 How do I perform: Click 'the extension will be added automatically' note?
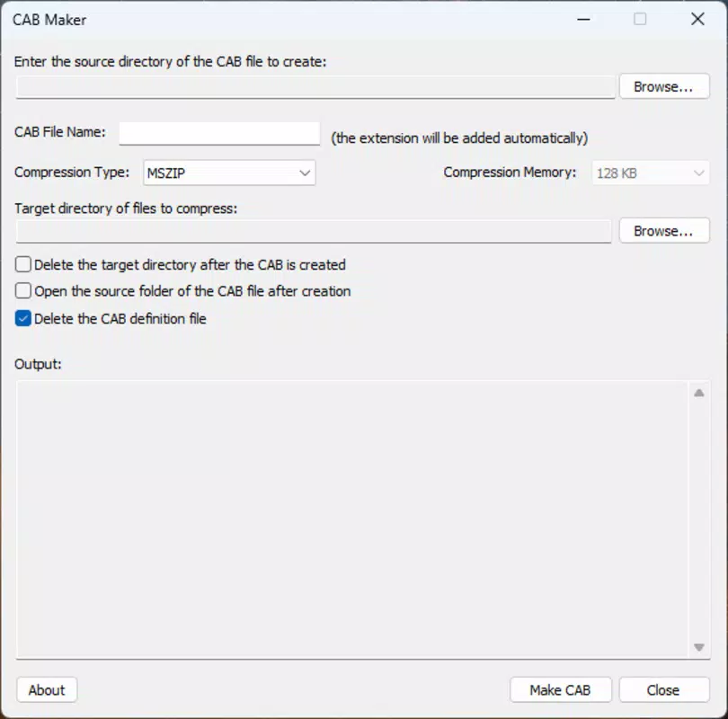(x=459, y=138)
